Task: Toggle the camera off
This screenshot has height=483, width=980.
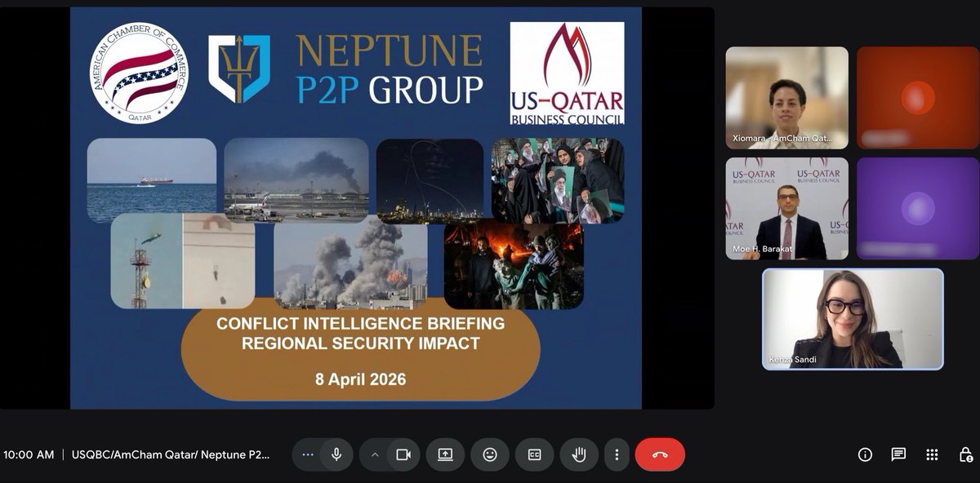Action: pos(403,454)
